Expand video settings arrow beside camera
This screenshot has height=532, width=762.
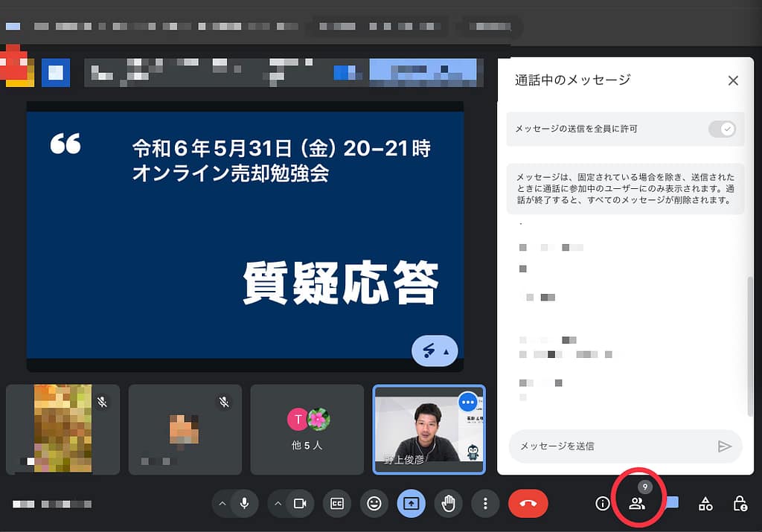click(278, 504)
